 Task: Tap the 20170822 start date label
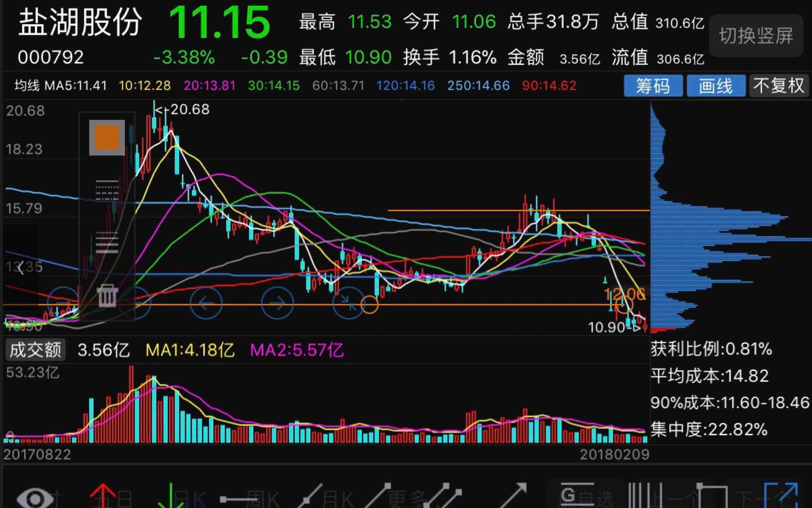click(37, 454)
